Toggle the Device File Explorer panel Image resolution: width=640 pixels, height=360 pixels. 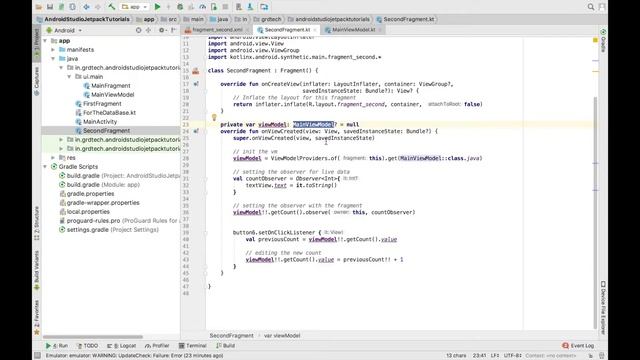click(x=603, y=307)
